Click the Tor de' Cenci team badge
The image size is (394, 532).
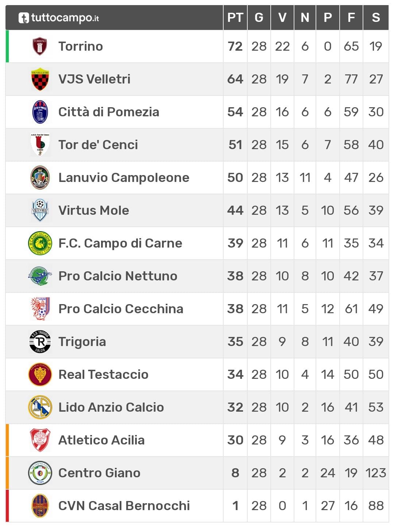tap(40, 145)
